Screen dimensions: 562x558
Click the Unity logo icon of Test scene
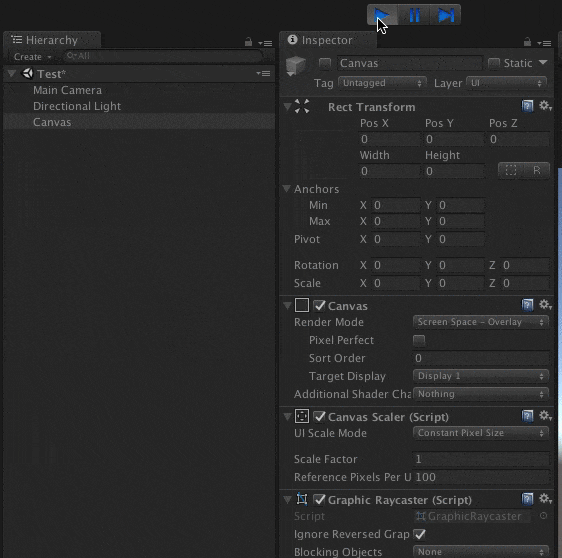(28, 73)
